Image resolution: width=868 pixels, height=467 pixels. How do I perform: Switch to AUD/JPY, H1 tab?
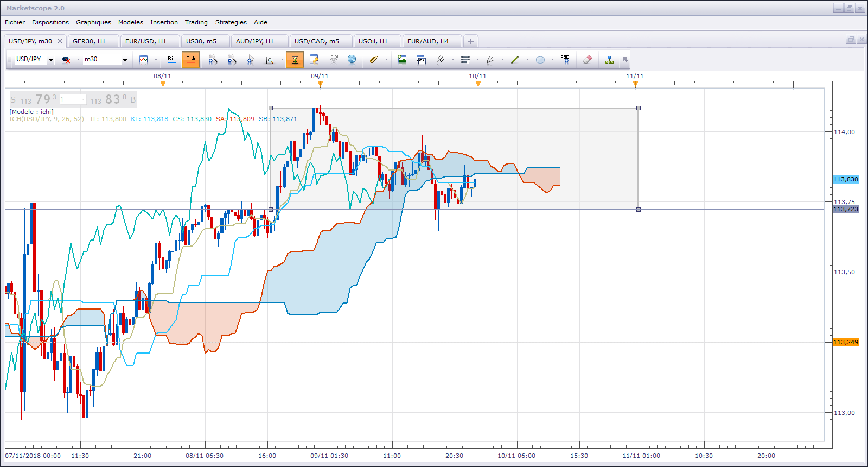[259, 41]
